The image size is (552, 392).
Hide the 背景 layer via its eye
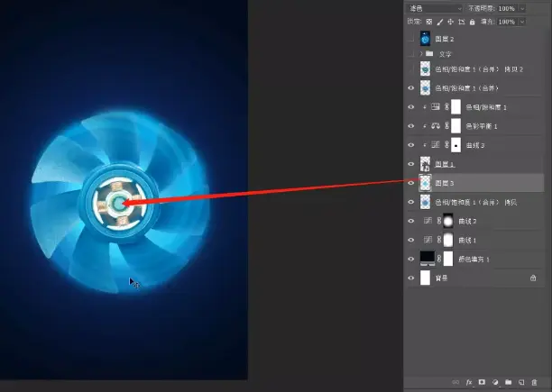click(x=410, y=278)
